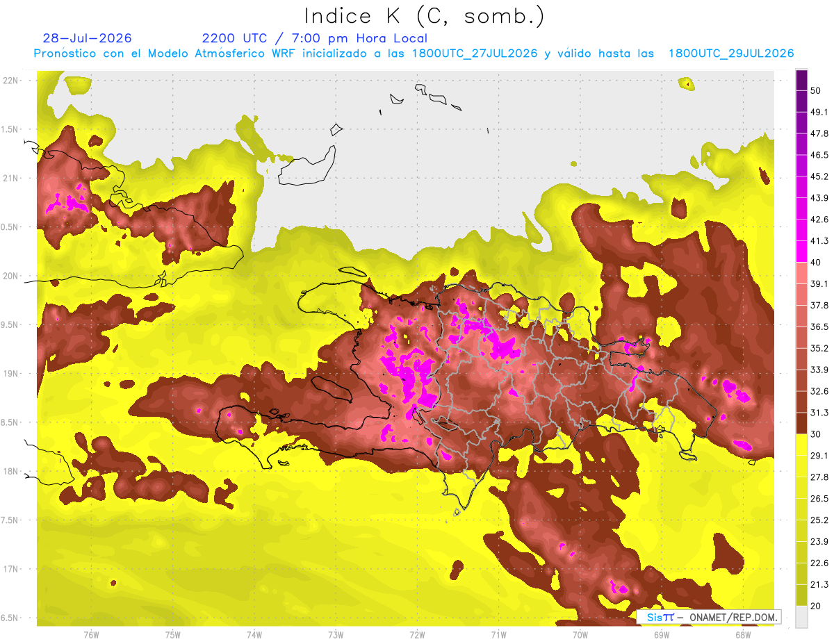Image resolution: width=834 pixels, height=644 pixels.
Task: Click the colorbar value "47.8"
Action: 819,133
